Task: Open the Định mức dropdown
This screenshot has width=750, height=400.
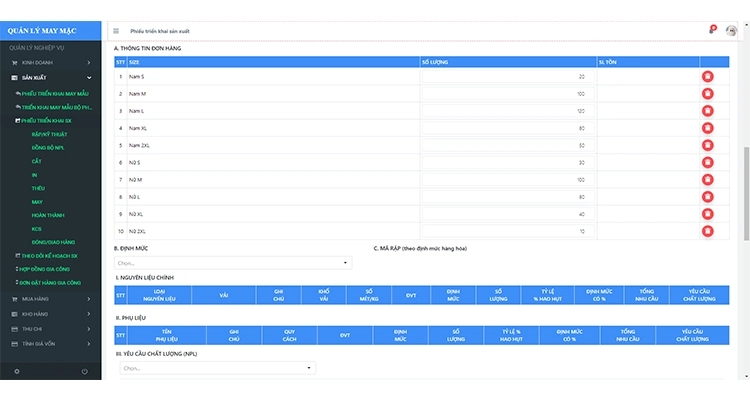Action: click(233, 263)
